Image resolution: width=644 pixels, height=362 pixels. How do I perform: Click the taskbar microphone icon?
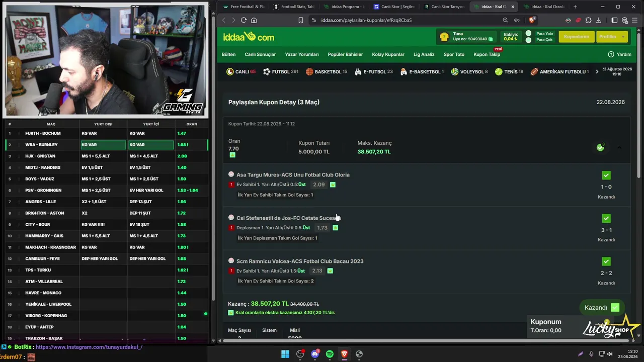pyautogui.click(x=591, y=354)
